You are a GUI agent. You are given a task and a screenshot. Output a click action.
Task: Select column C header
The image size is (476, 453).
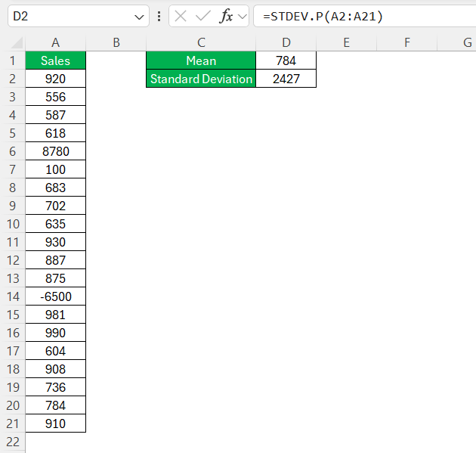[201, 43]
